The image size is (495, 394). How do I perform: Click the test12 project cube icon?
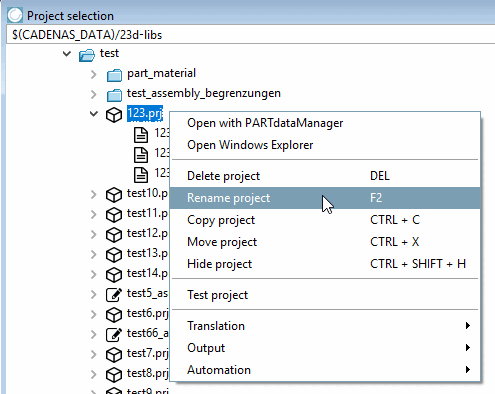(114, 235)
